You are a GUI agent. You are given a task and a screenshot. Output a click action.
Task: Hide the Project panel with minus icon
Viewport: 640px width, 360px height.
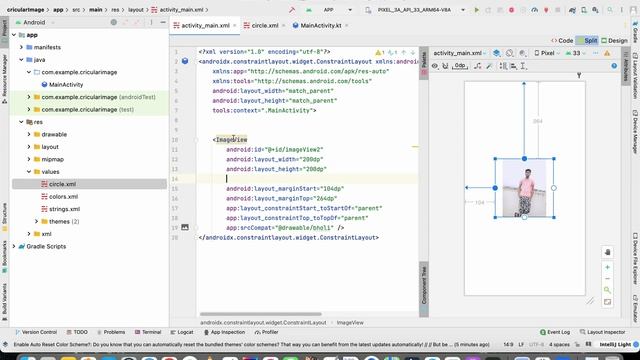point(163,22)
